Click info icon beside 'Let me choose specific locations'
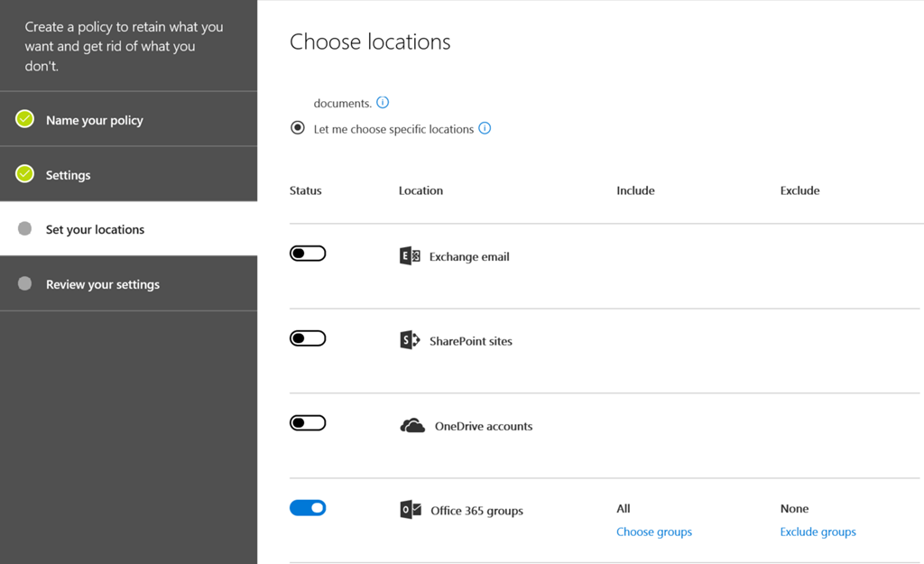The height and width of the screenshot is (564, 924). coord(485,128)
